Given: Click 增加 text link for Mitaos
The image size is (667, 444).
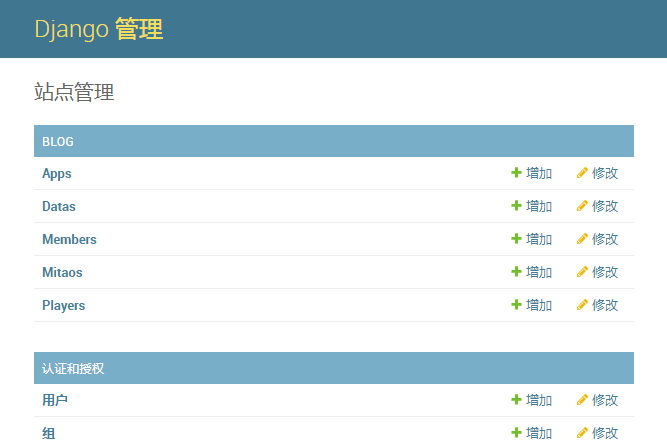Looking at the screenshot, I should coord(539,272).
